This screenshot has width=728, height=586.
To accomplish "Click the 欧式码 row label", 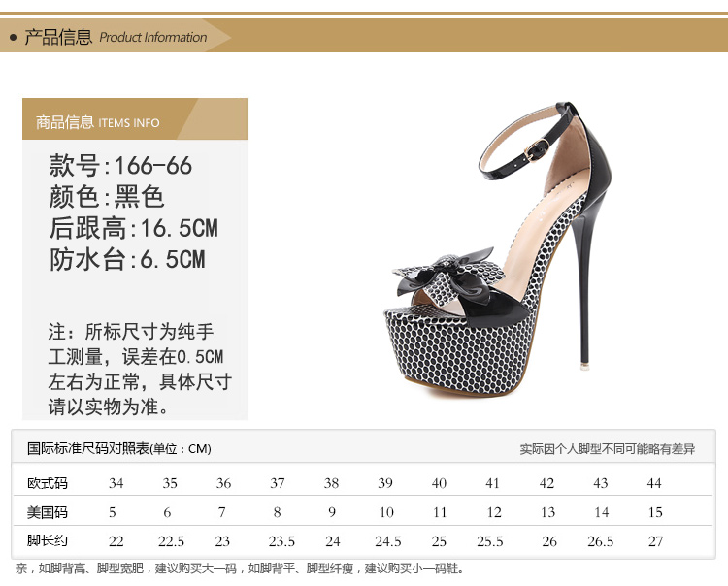I will [48, 483].
